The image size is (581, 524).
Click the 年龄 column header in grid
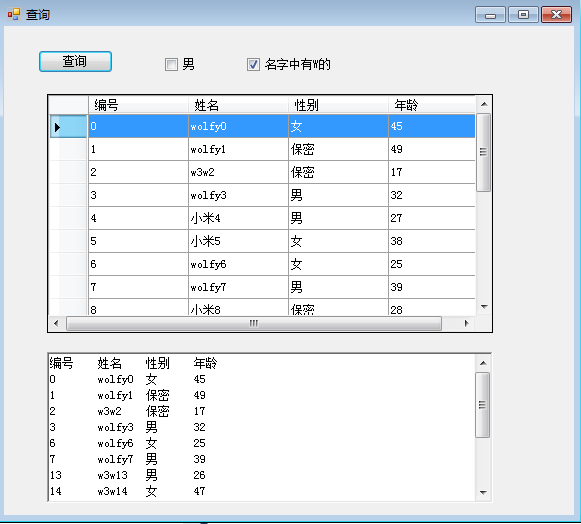pos(432,105)
